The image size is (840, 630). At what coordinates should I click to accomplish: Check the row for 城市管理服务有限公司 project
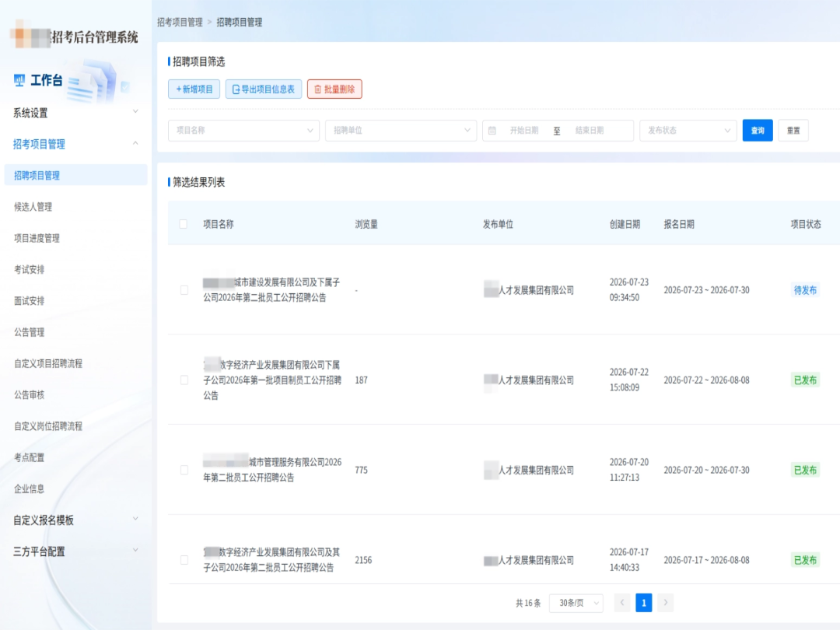pyautogui.click(x=184, y=470)
